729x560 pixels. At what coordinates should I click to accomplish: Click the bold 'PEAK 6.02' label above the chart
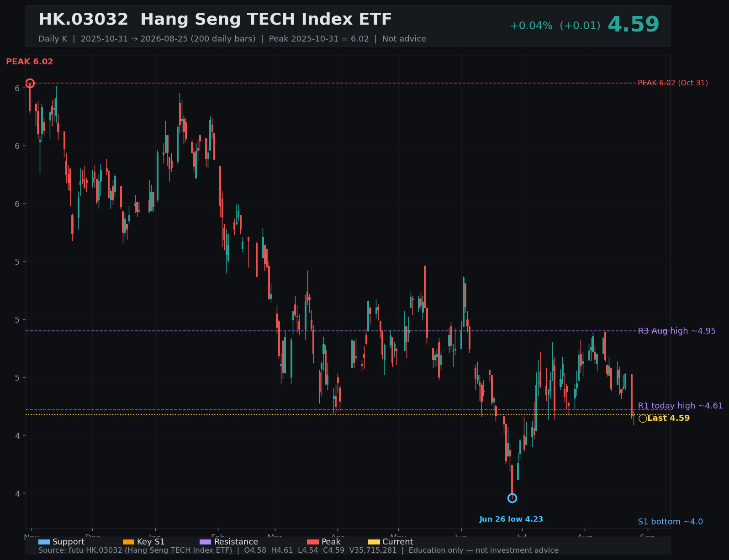pos(30,62)
